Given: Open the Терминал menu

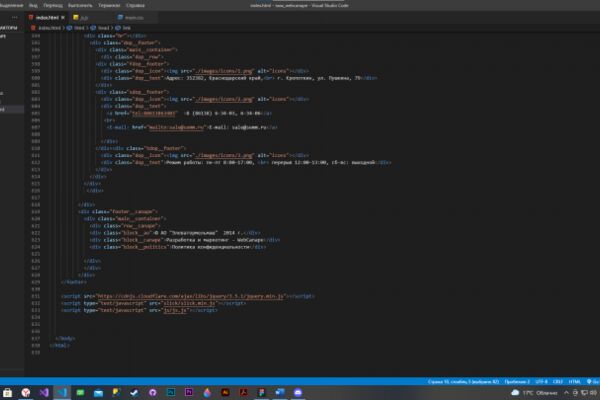Looking at the screenshot, I should [109, 5].
